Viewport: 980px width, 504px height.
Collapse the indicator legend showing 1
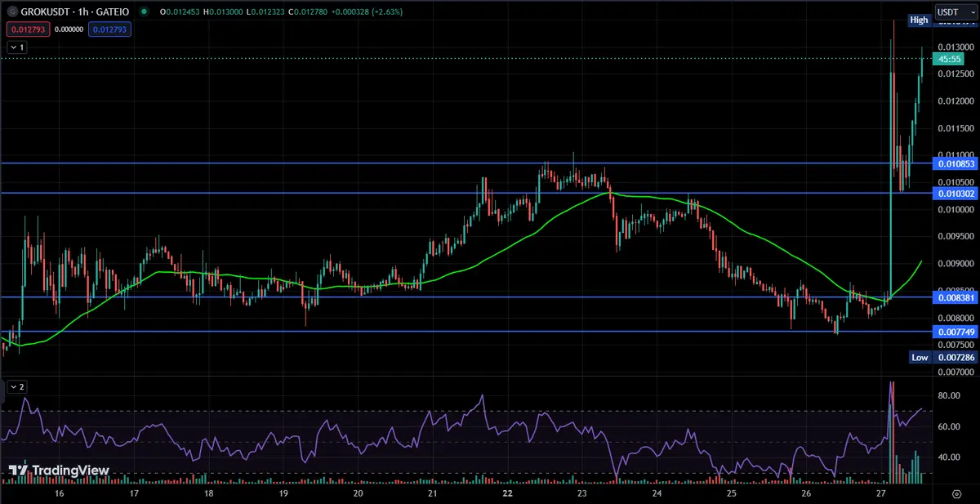click(17, 47)
